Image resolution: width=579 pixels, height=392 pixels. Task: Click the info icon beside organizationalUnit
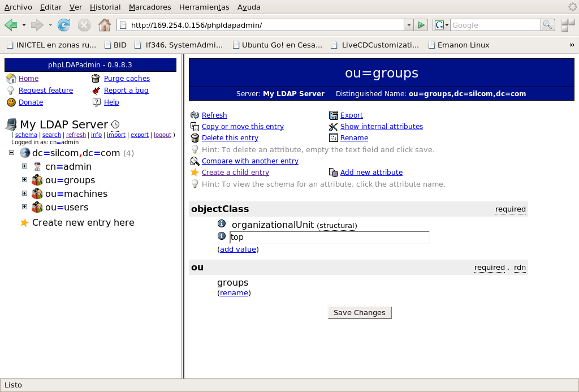coord(222,224)
